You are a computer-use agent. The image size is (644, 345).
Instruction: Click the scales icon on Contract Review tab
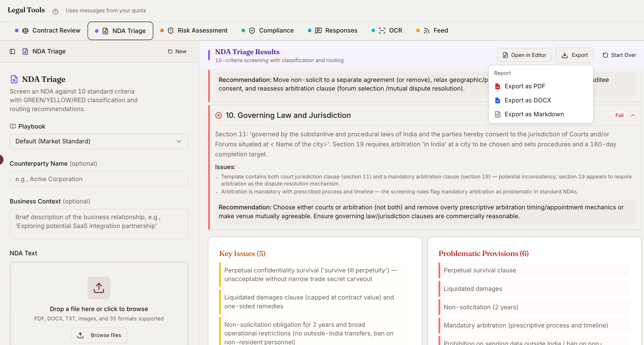25,30
